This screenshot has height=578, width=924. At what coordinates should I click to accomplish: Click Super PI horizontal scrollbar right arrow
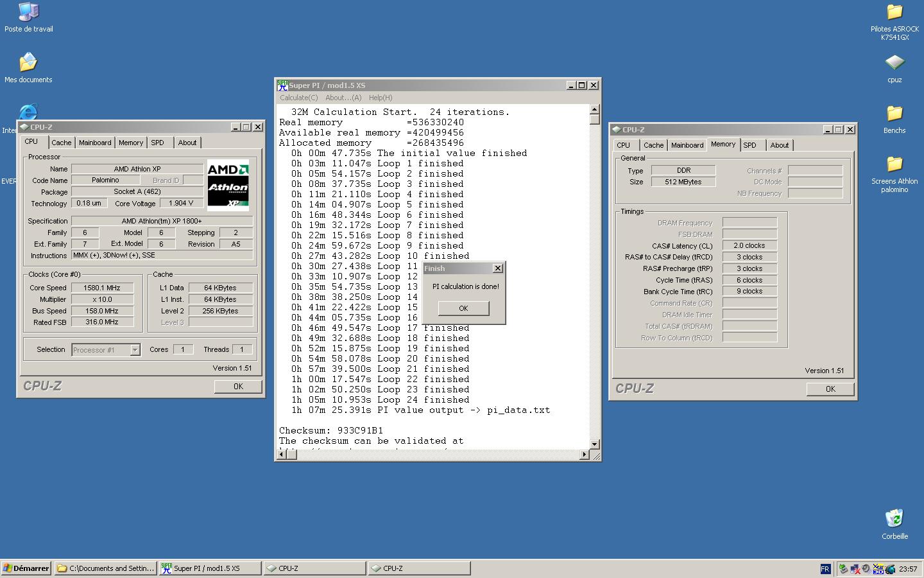[584, 455]
